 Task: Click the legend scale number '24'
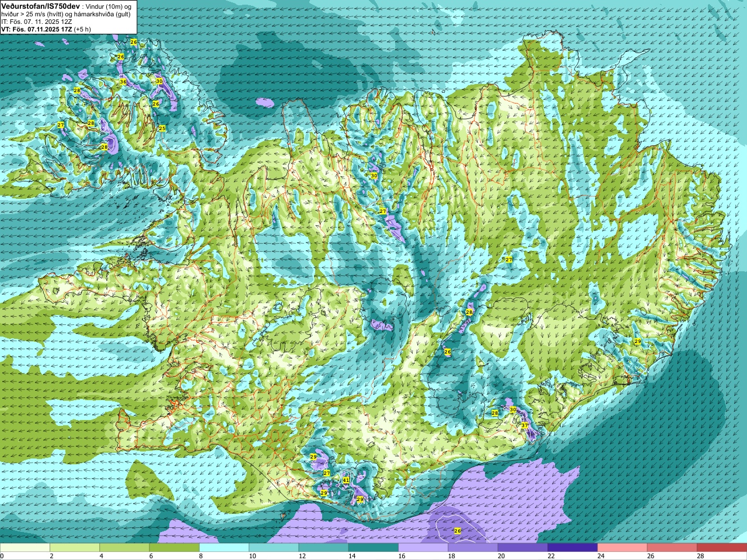point(601,556)
